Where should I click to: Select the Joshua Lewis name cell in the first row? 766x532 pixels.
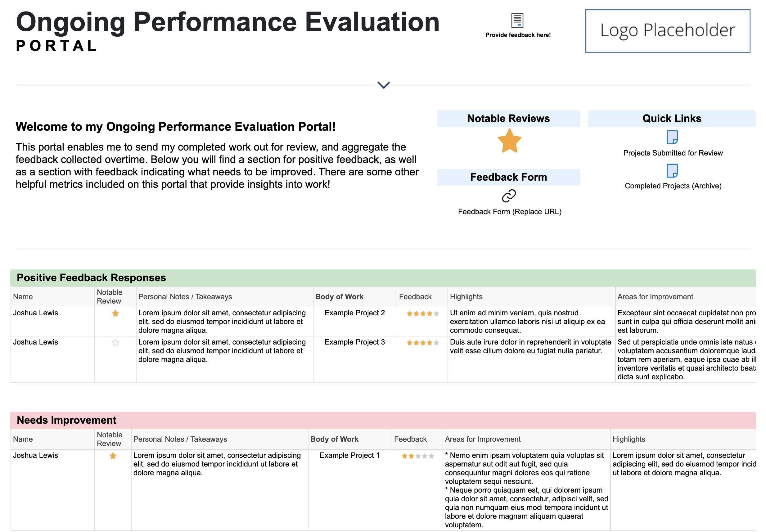coord(35,313)
